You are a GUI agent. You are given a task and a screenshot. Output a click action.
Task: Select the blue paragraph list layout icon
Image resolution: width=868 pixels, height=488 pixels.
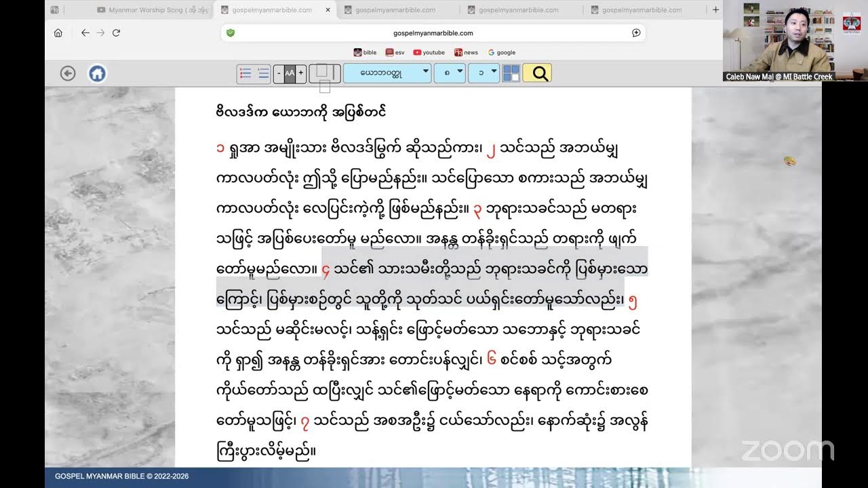point(262,73)
